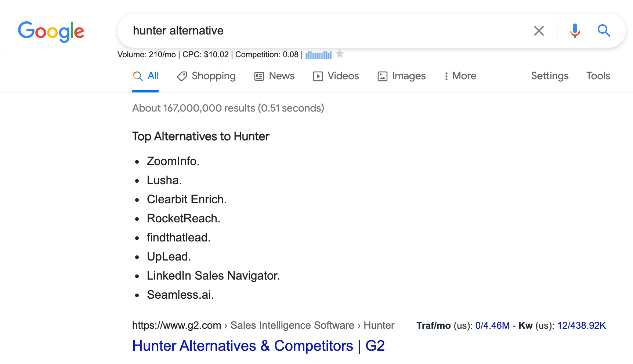This screenshot has width=633, height=364.
Task: Start voice search with microphone icon
Action: (x=575, y=31)
